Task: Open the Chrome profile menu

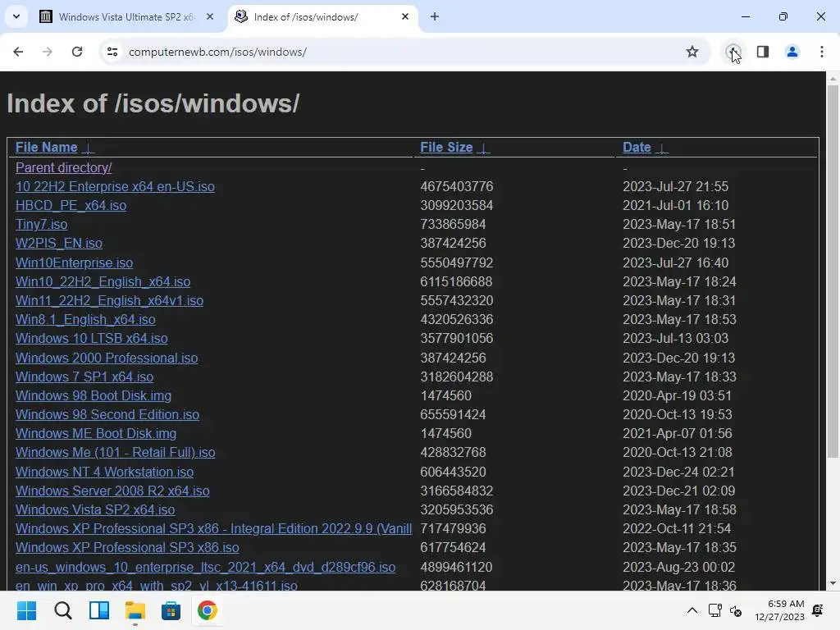Action: point(792,52)
